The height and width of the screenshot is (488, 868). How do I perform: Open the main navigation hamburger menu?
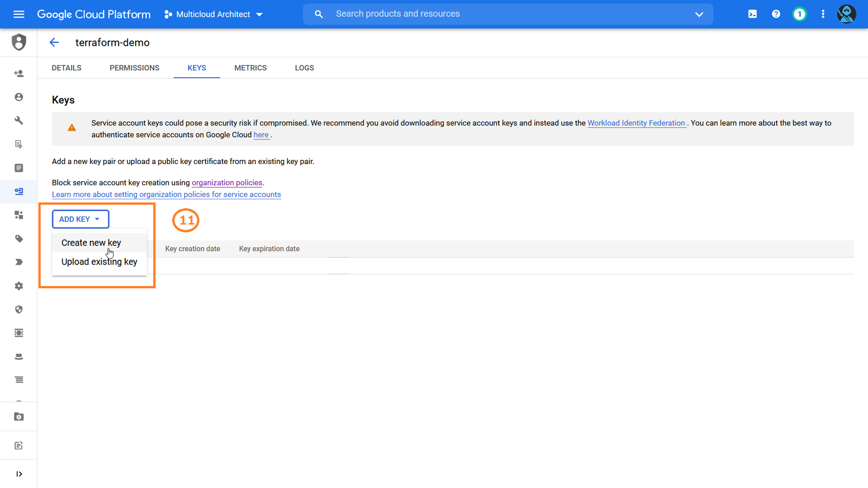(x=19, y=14)
